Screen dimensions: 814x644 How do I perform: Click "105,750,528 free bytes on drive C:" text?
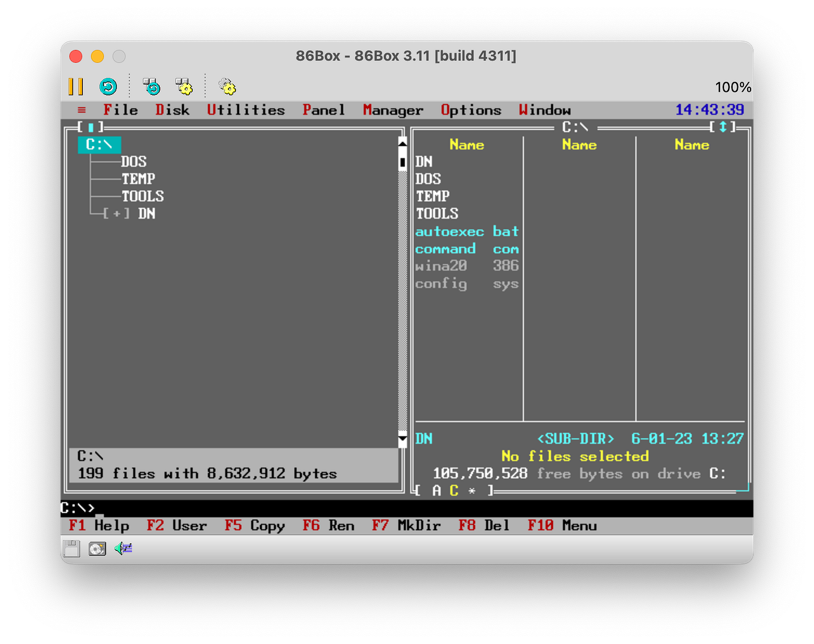[580, 474]
